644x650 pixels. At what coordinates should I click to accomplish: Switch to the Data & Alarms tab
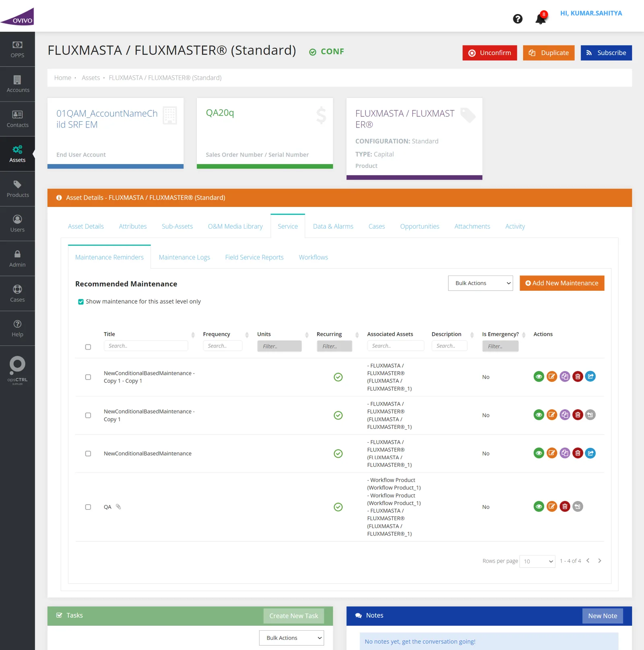pos(333,226)
